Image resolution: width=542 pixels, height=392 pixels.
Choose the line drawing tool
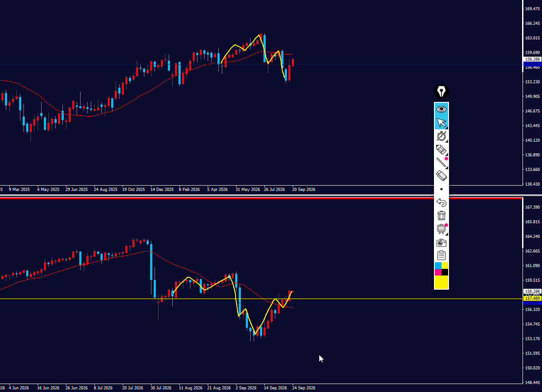441,163
